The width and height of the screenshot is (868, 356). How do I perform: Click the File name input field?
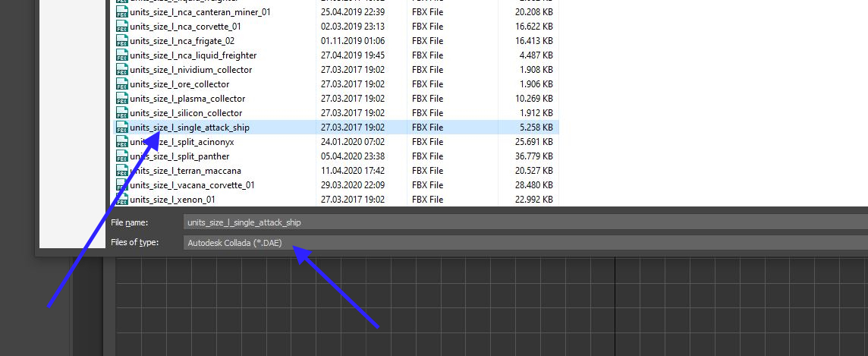click(x=525, y=222)
